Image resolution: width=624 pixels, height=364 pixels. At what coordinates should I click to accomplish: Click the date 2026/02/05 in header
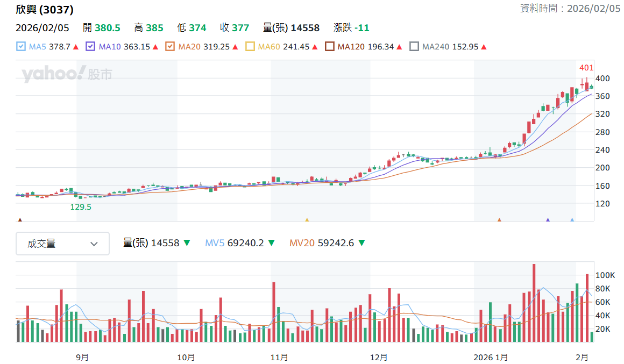click(x=42, y=28)
